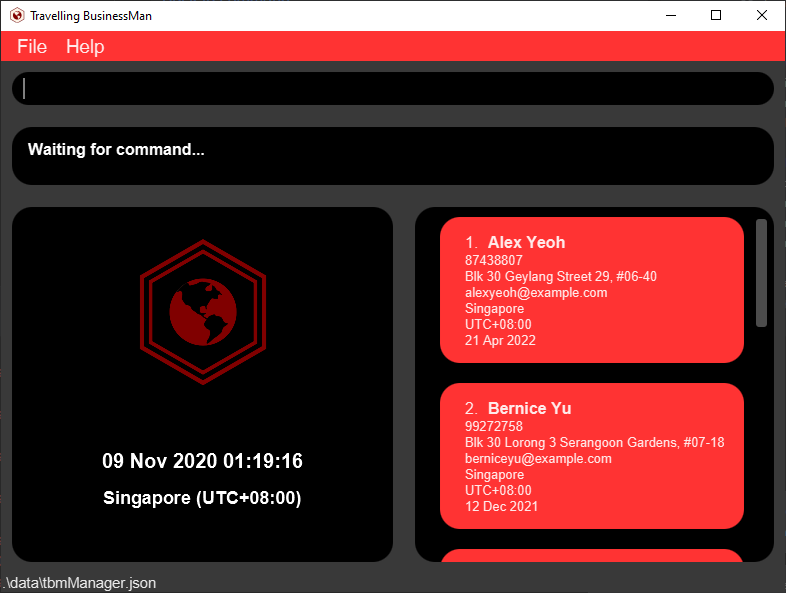Viewport: 786px width, 593px height.
Task: Open the Help menu
Action: click(85, 47)
